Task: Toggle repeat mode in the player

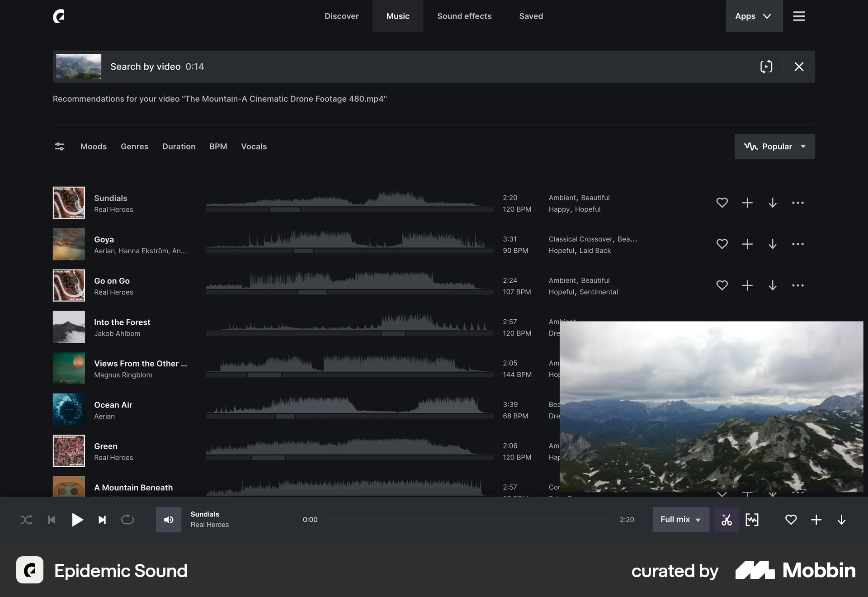Action: pos(127,520)
